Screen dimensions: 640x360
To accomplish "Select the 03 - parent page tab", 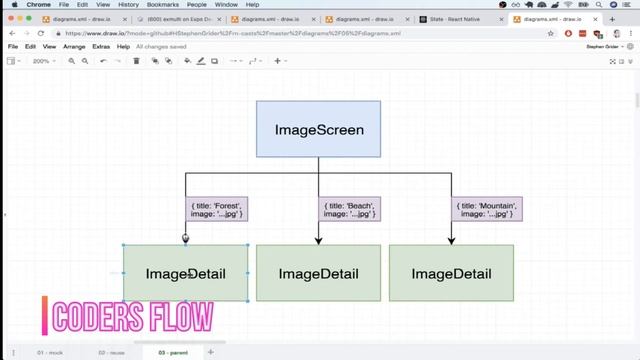I will (x=173, y=353).
